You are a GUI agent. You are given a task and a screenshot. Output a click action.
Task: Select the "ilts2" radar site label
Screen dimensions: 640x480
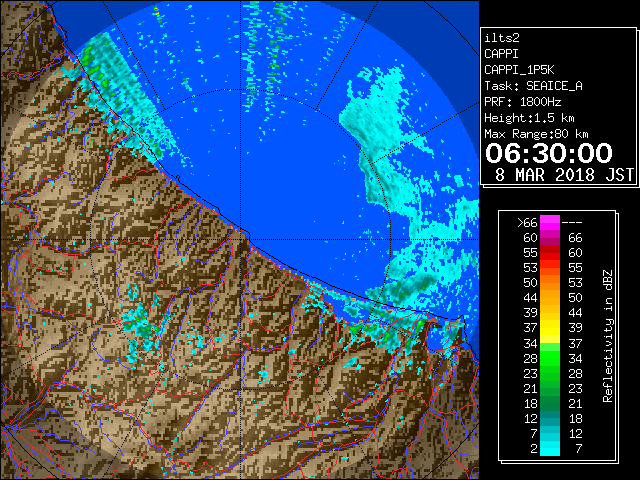pyautogui.click(x=502, y=38)
